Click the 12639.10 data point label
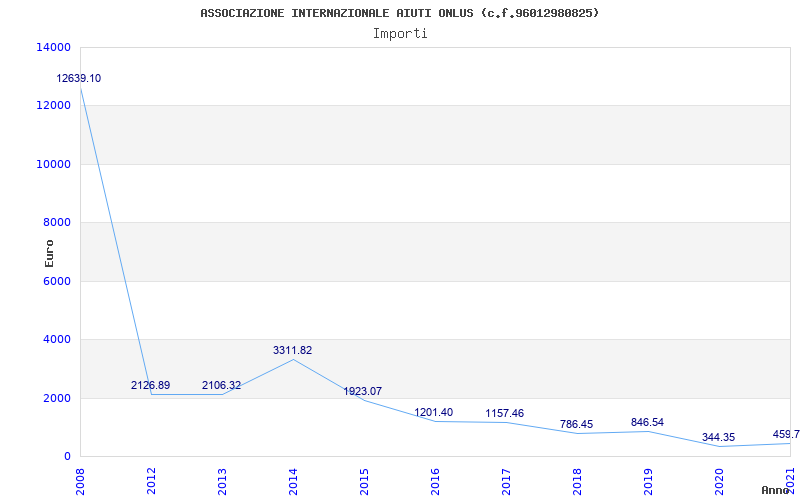 tap(78, 78)
